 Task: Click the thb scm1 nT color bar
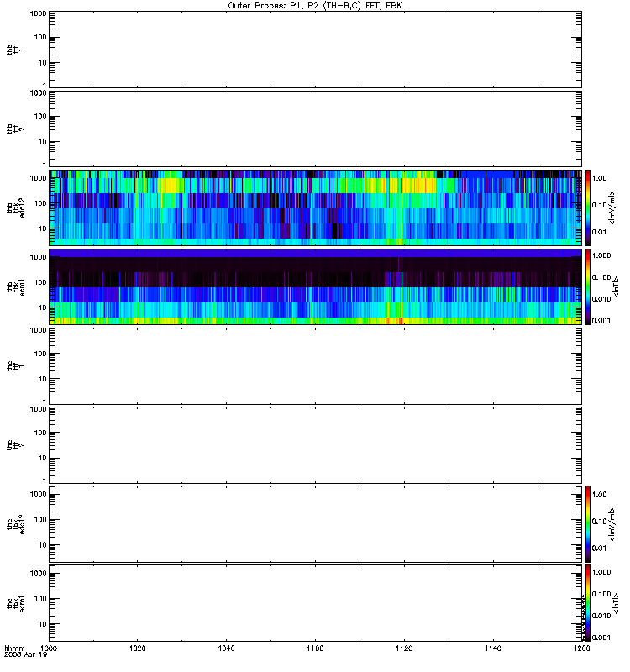pos(588,286)
